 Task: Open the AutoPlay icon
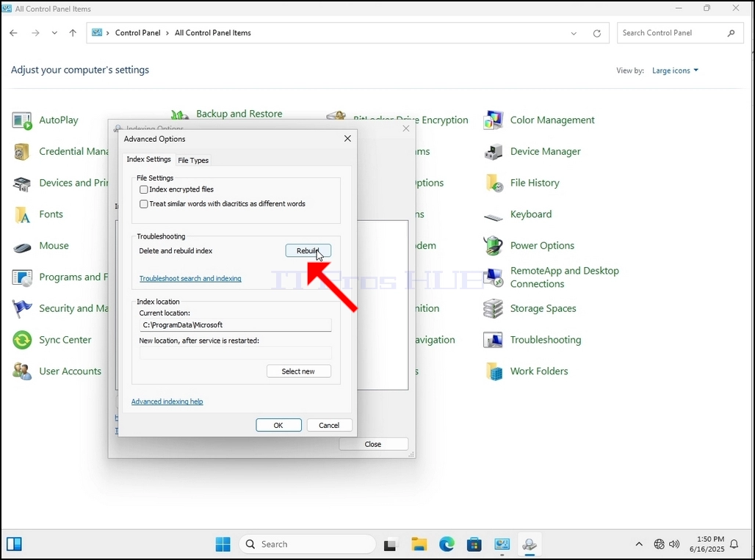point(22,120)
